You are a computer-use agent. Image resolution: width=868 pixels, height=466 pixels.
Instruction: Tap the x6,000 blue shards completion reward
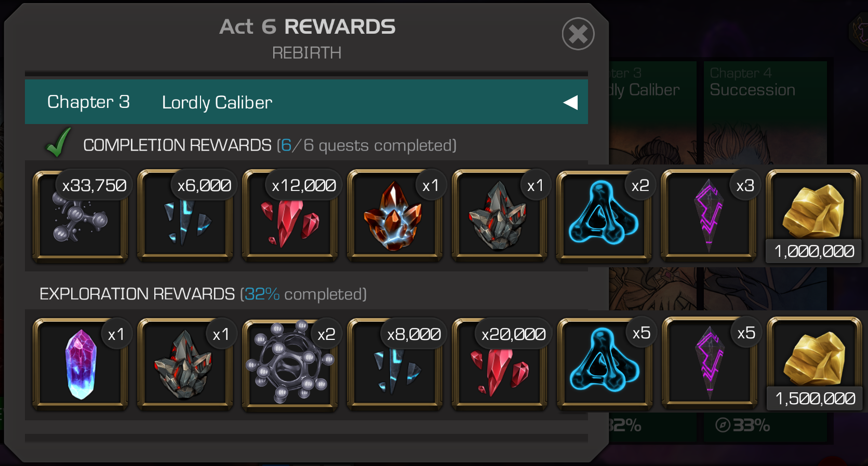coord(185,215)
